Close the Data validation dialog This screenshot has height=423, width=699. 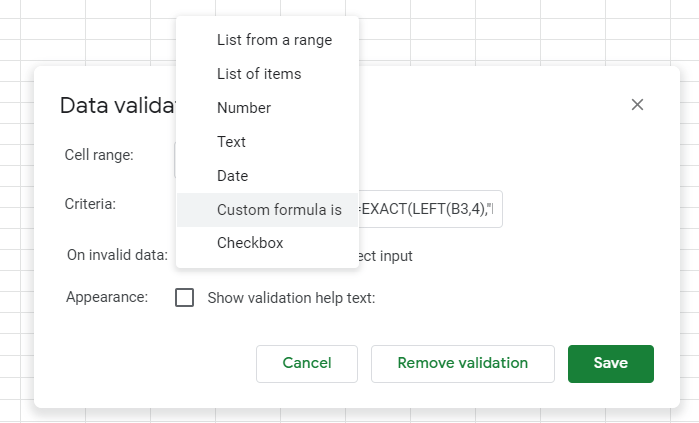click(x=637, y=105)
